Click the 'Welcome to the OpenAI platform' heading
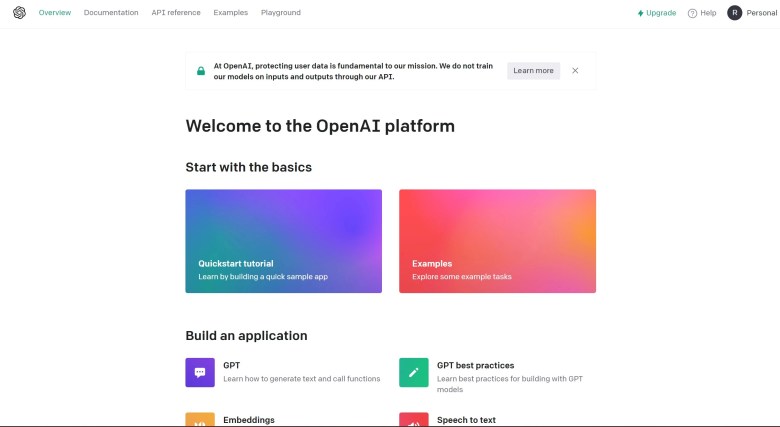 tap(320, 126)
